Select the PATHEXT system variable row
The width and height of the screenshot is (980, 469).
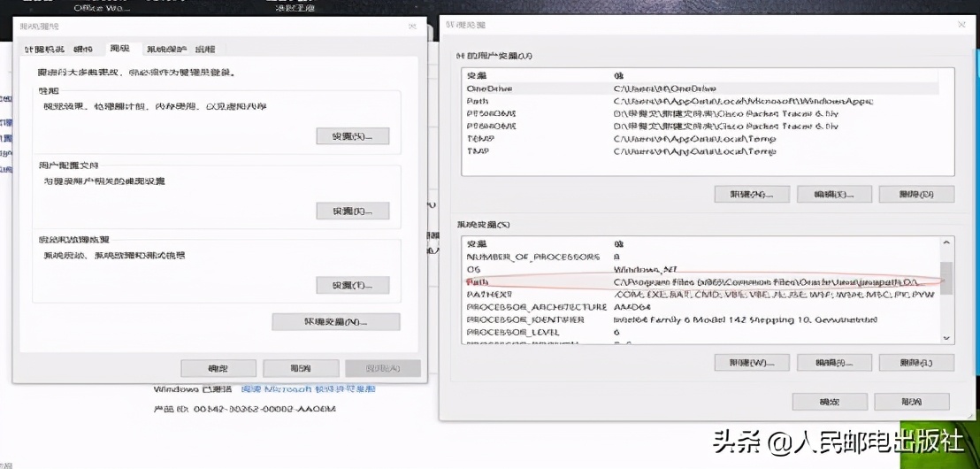[x=700, y=295]
